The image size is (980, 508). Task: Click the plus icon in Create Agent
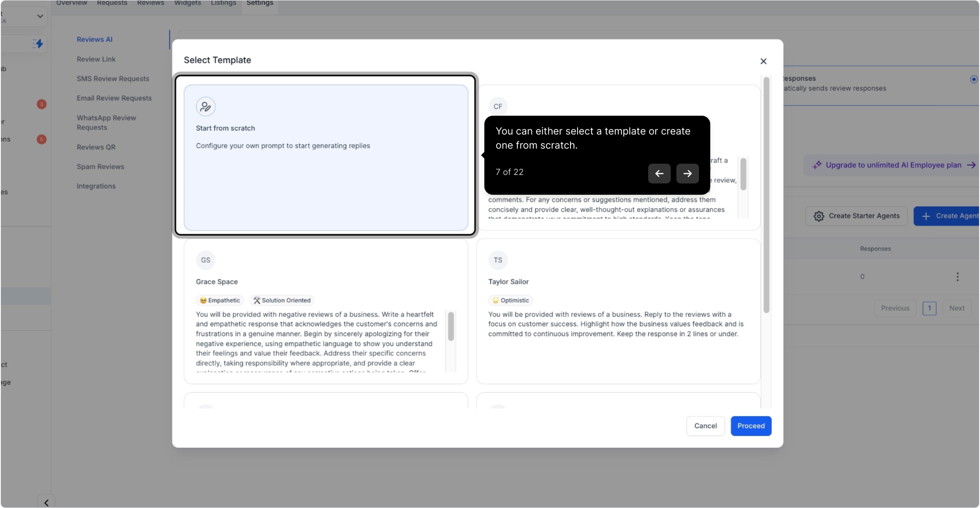pos(925,216)
